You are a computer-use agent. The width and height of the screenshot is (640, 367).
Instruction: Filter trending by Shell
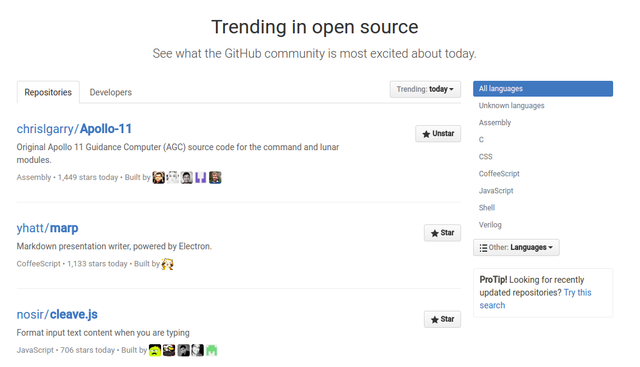click(x=487, y=208)
